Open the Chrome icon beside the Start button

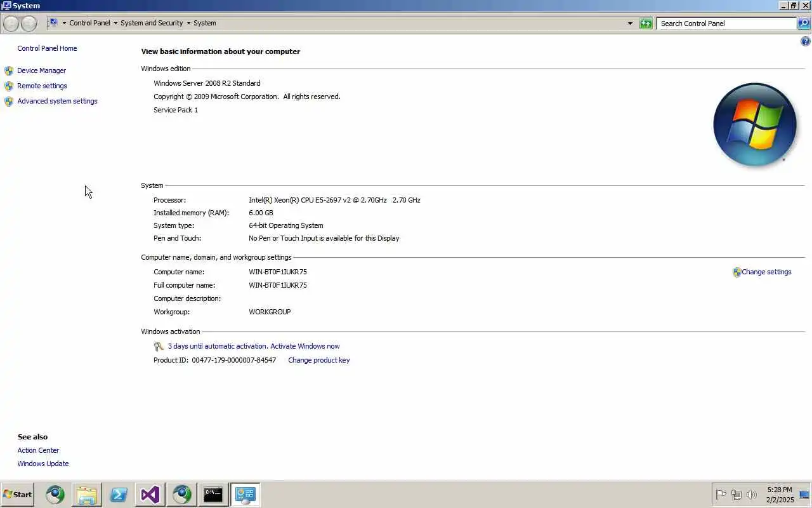click(55, 494)
